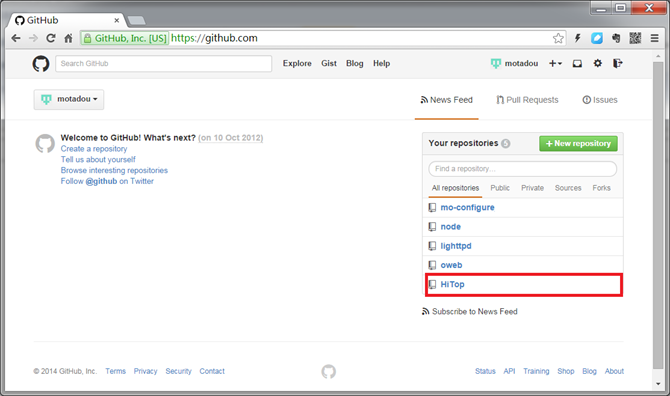
Task: Open the Evernote elephant extension
Action: point(616,38)
